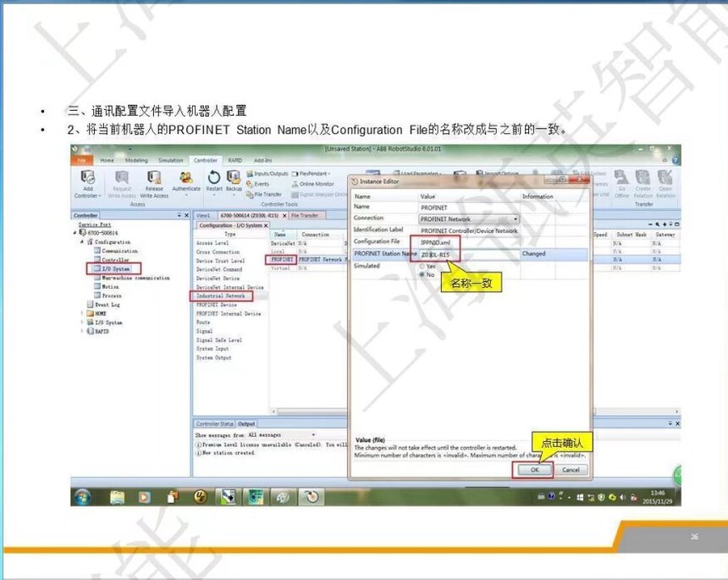Expand the HOME folder node
The height and width of the screenshot is (580, 728).
pos(82,313)
